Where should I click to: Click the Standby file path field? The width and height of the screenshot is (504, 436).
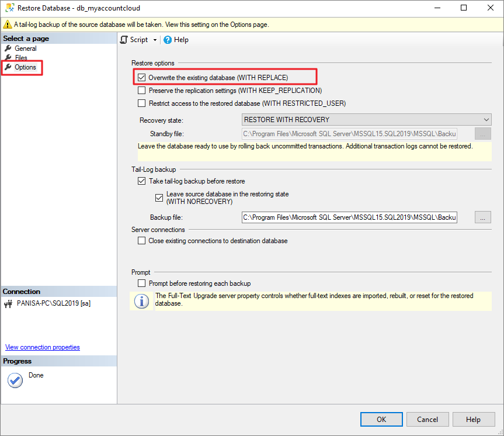tap(349, 133)
